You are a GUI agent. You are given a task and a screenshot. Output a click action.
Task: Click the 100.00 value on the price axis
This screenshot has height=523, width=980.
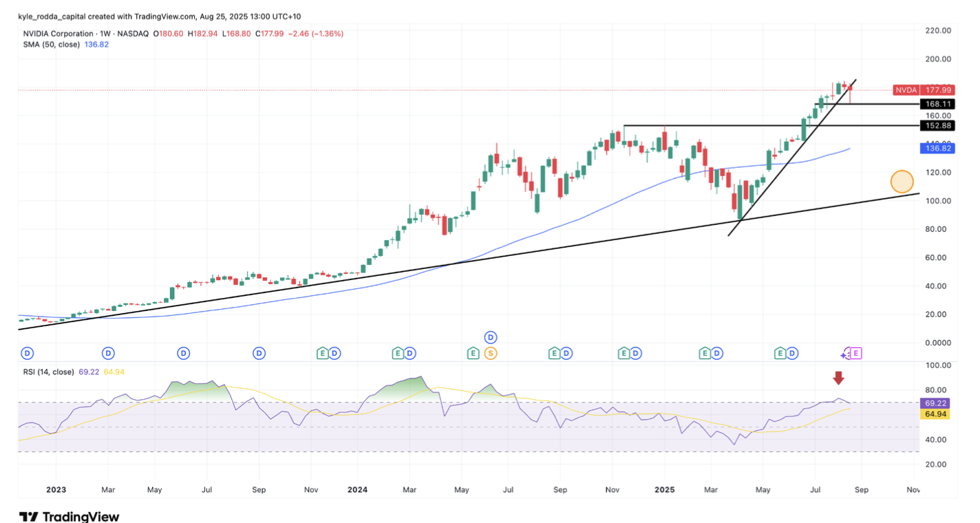click(x=938, y=200)
